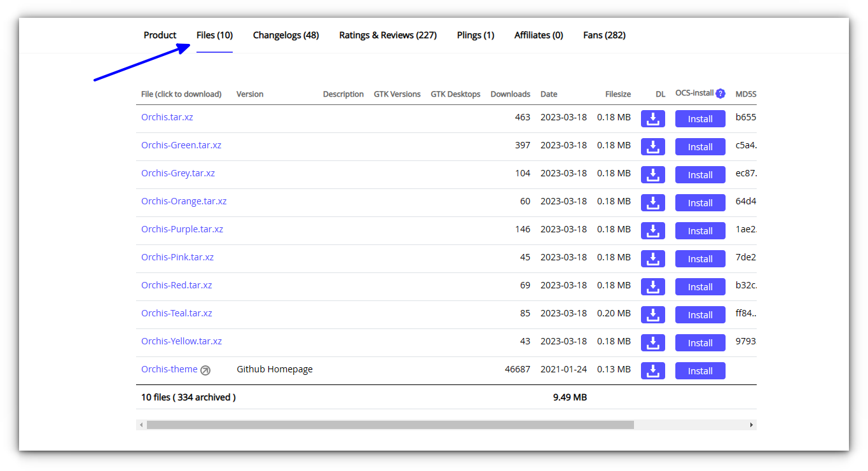868x471 pixels.
Task: Click the OCS-Install help question mark icon
Action: (720, 94)
